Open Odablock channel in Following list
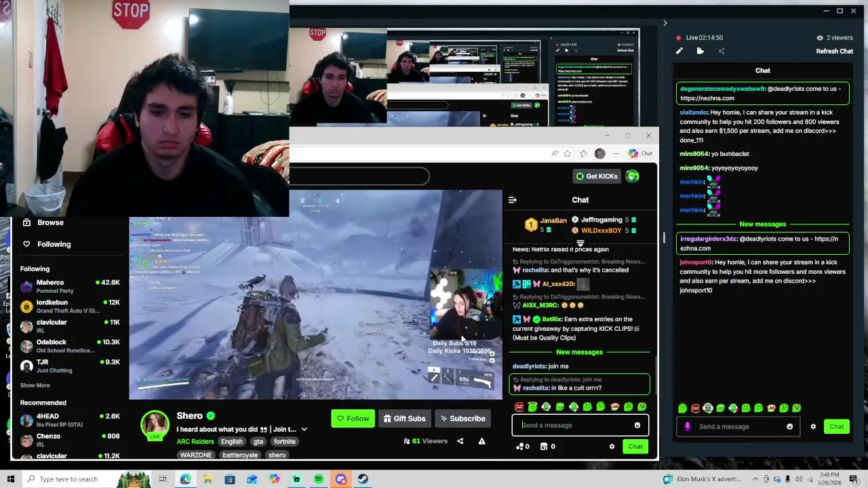 (x=70, y=346)
